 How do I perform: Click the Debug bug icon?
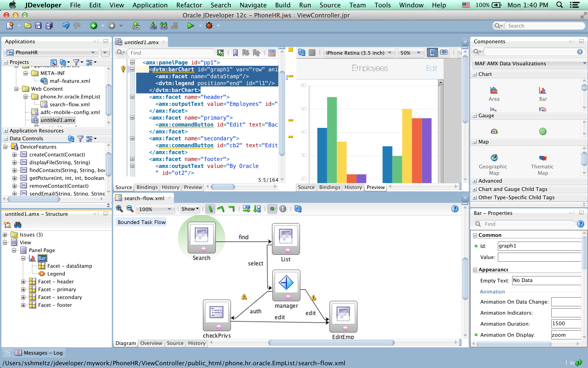pyautogui.click(x=209, y=26)
